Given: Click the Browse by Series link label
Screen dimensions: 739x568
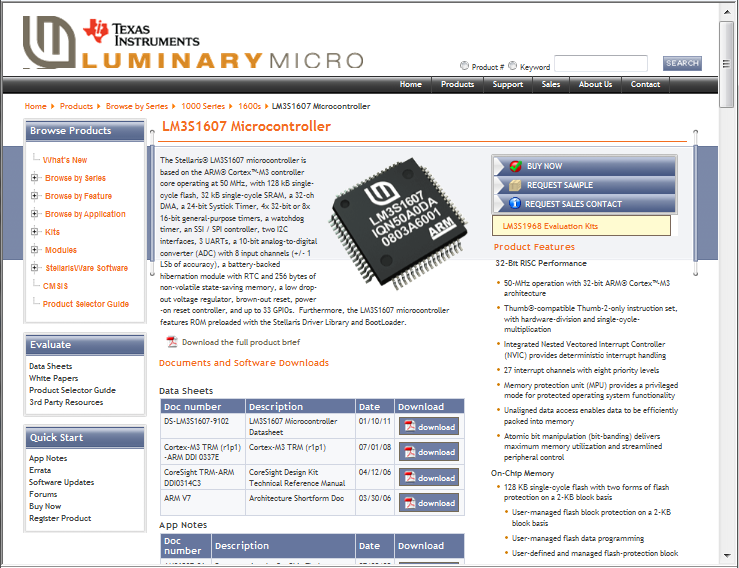Looking at the screenshot, I should [x=75, y=178].
